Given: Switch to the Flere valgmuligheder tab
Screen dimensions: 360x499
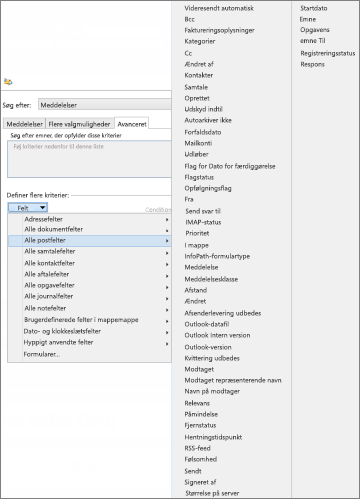Looking at the screenshot, I should coord(79,124).
